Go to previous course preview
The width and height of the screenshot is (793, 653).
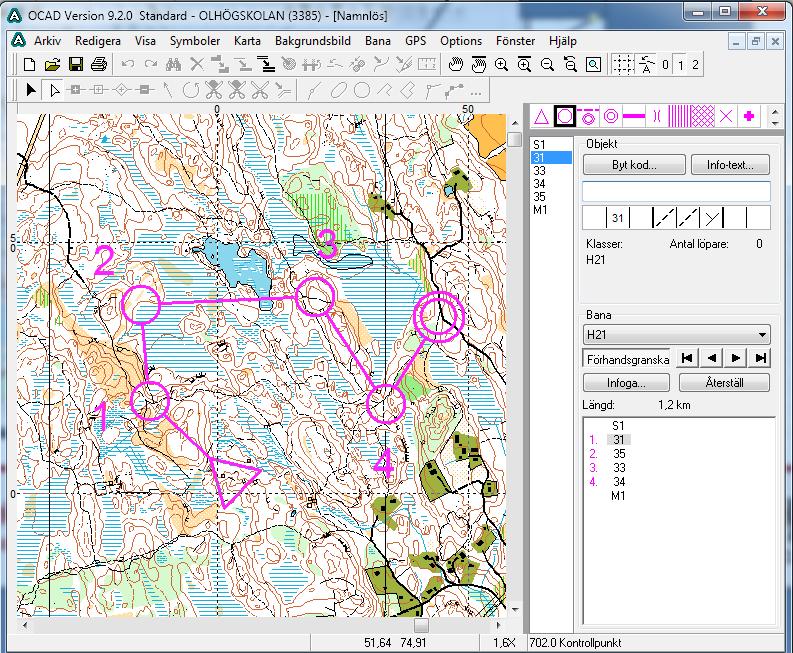click(x=712, y=358)
